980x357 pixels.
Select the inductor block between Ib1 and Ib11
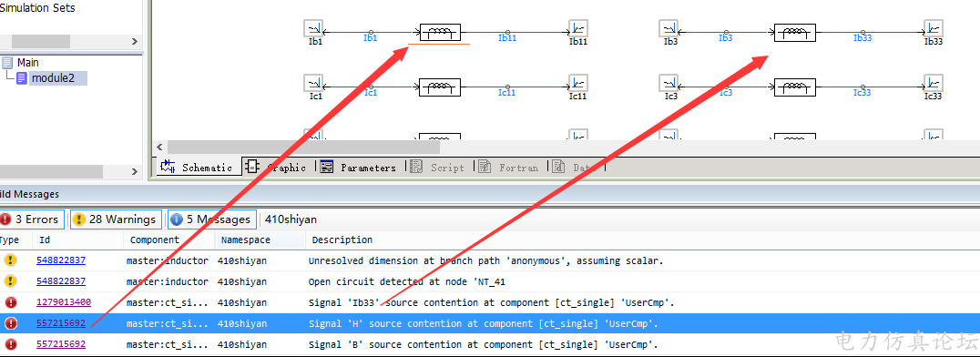tap(439, 32)
